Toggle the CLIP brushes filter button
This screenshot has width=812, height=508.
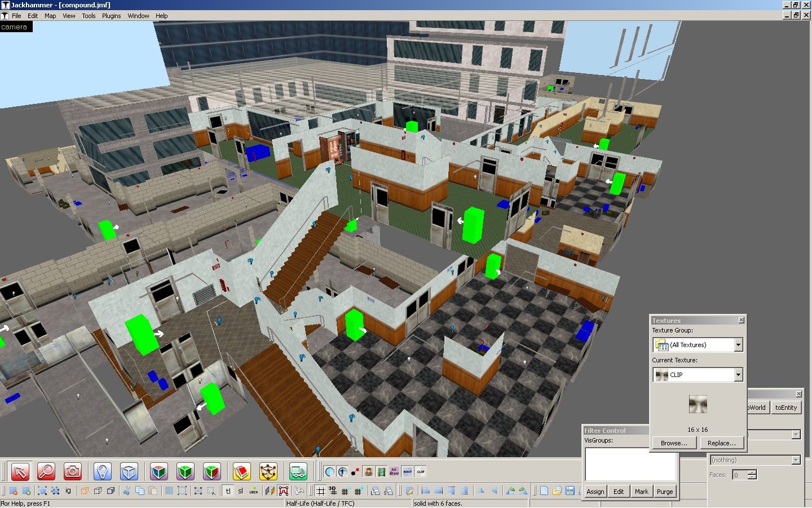point(421,471)
